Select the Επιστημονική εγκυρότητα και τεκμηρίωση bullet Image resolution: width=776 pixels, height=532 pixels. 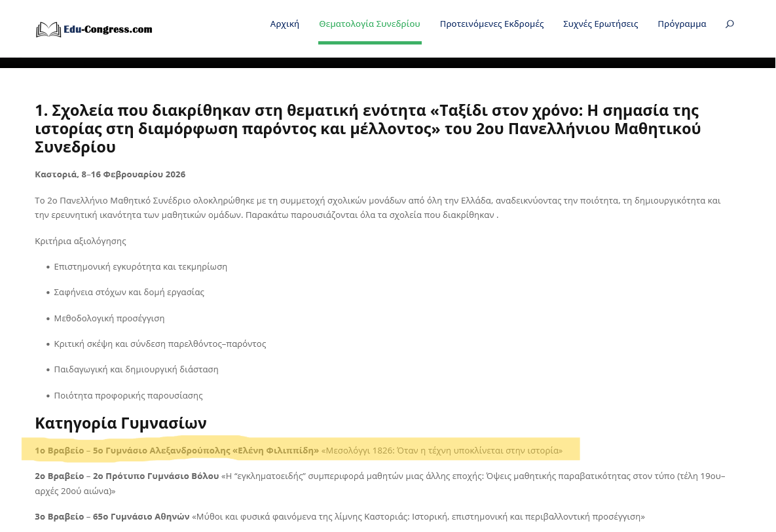tap(140, 266)
